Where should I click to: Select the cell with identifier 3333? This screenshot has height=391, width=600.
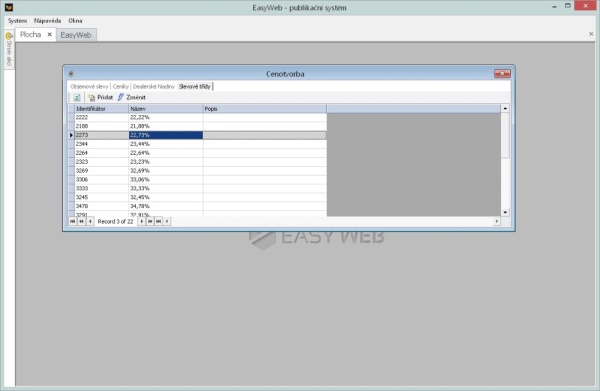(x=101, y=188)
